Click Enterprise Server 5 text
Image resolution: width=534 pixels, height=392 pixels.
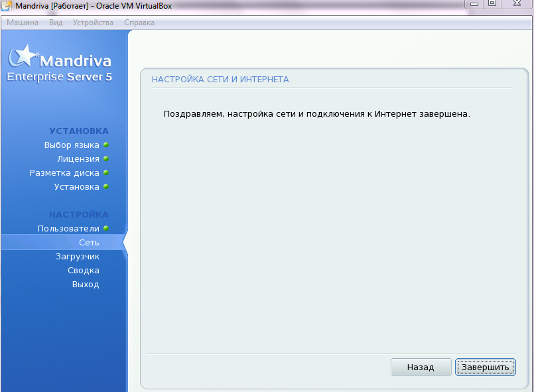coord(59,77)
